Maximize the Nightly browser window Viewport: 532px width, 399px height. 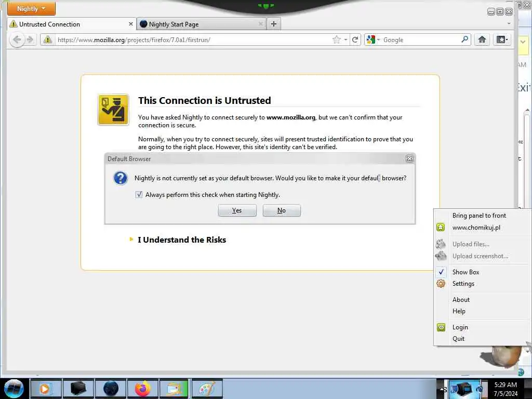tap(500, 12)
